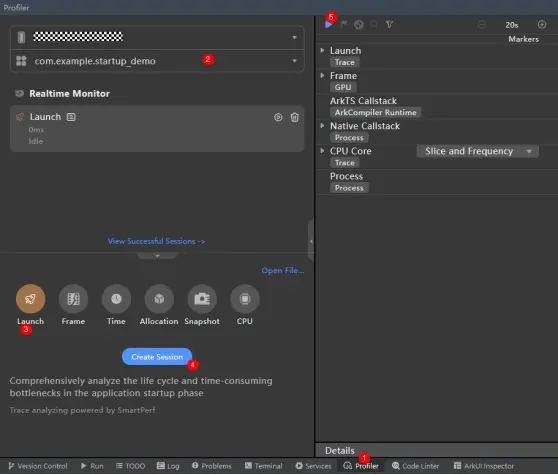
Task: Switch to the Profiler tool tab
Action: pyautogui.click(x=360, y=466)
